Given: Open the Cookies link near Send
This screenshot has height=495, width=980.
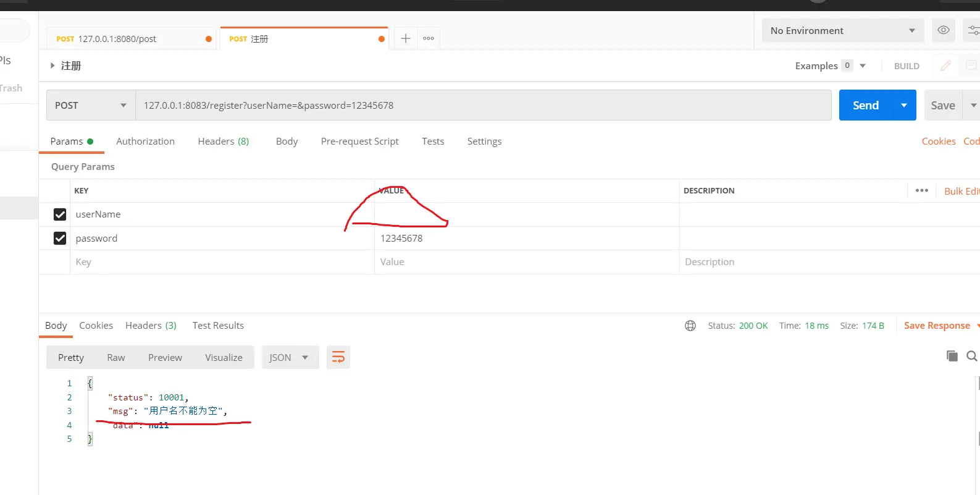Looking at the screenshot, I should click(x=939, y=142).
